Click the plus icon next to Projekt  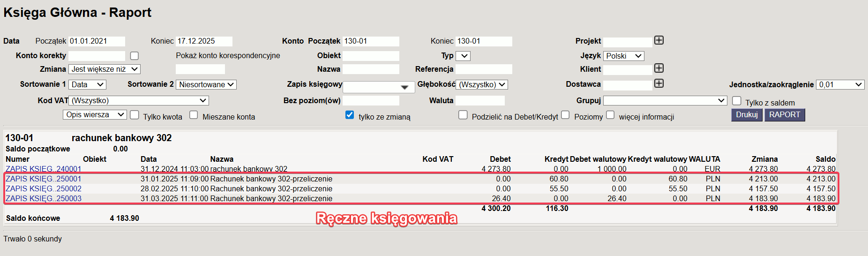[x=658, y=40]
